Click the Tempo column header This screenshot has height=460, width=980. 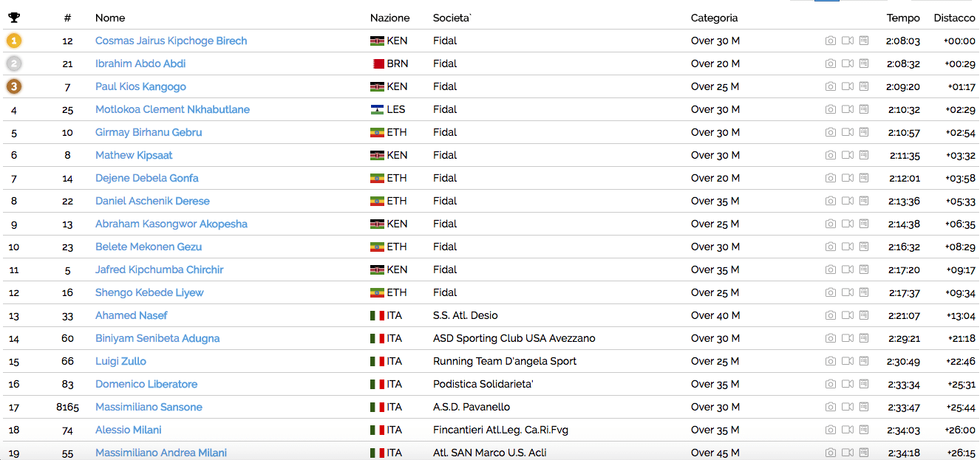click(903, 18)
